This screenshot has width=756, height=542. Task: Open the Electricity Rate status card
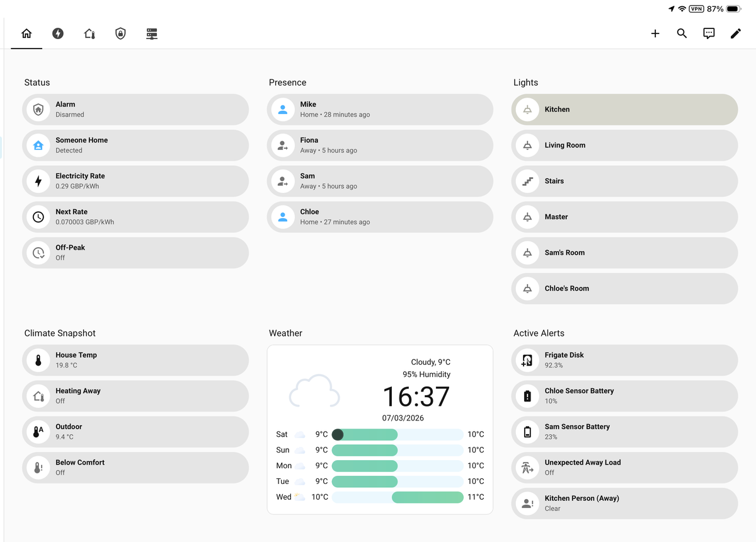(135, 181)
